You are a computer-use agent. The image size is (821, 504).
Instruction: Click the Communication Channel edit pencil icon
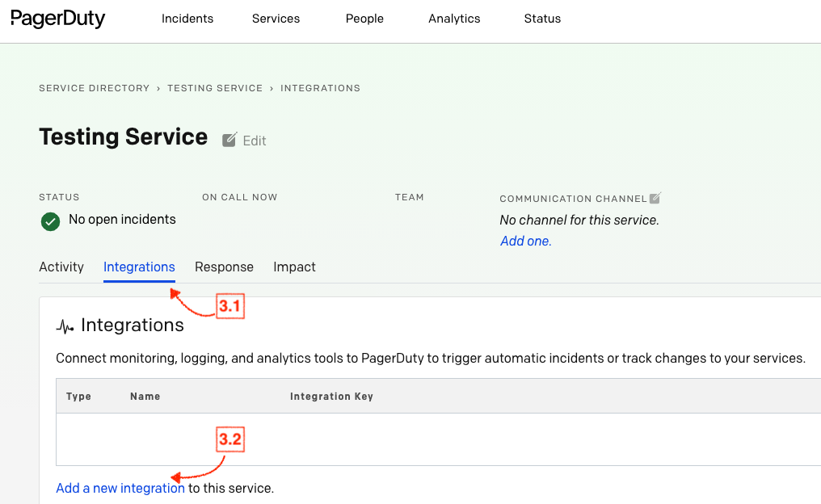pyautogui.click(x=655, y=198)
